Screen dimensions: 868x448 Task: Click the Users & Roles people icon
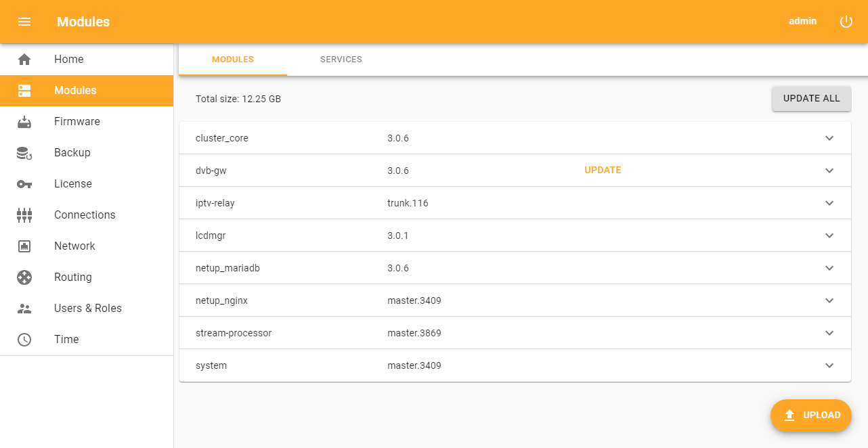pyautogui.click(x=24, y=309)
